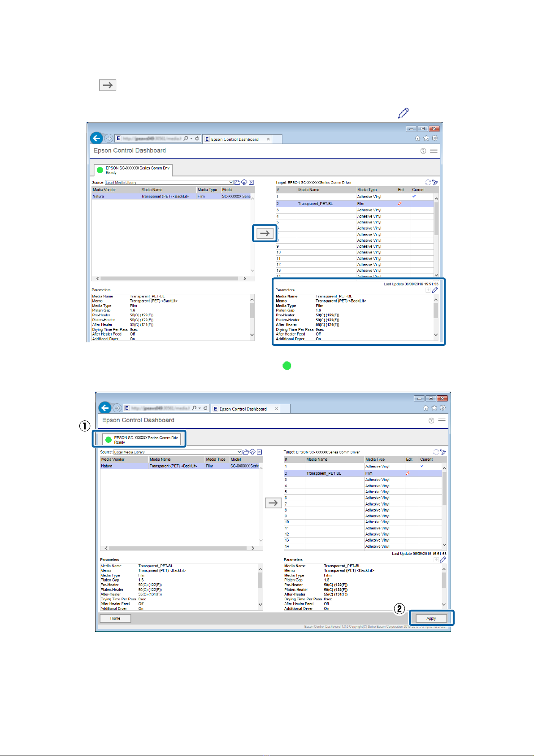Click the browser back arrow in lower window
This screenshot has width=534, height=756.
click(x=104, y=408)
